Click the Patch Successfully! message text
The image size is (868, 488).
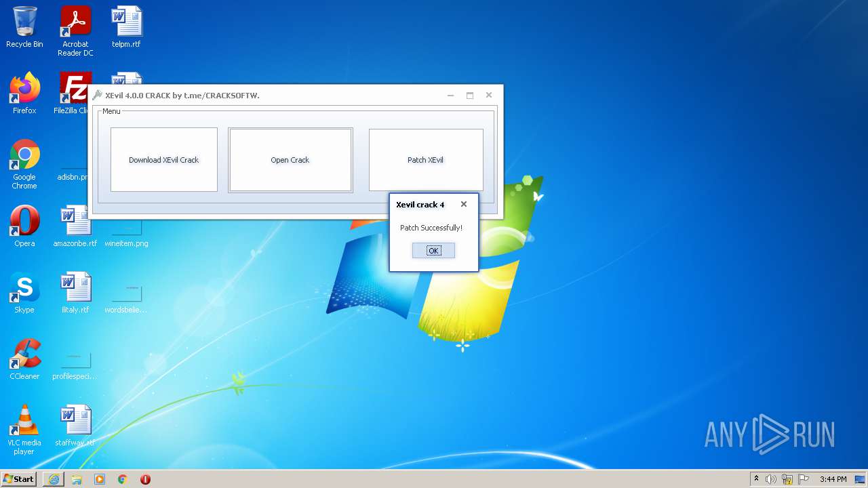point(431,228)
